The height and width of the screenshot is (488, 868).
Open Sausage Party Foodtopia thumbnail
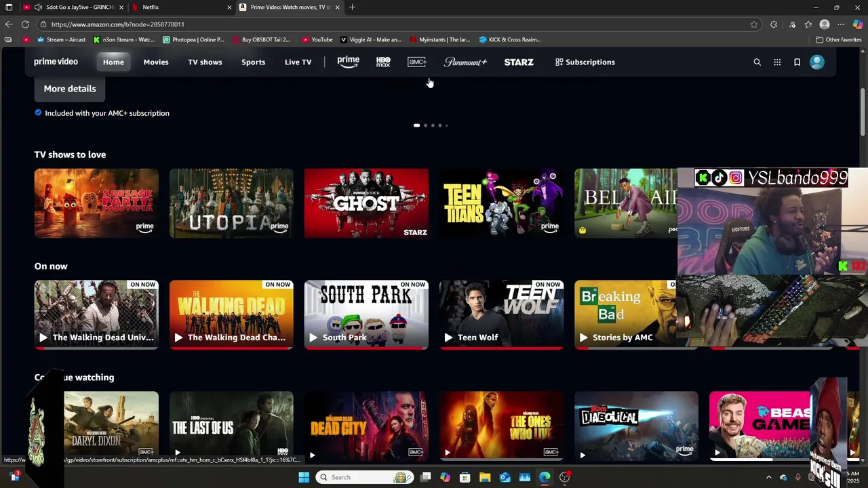click(x=96, y=203)
